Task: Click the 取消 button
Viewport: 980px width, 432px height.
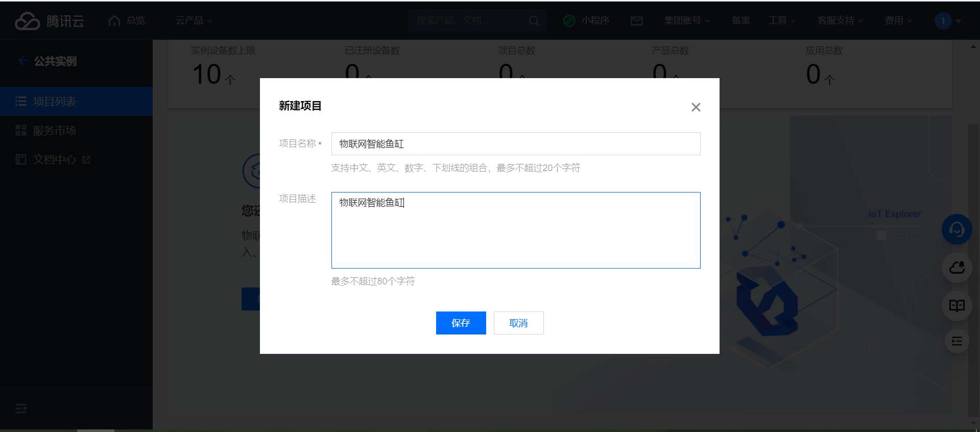Action: (518, 323)
